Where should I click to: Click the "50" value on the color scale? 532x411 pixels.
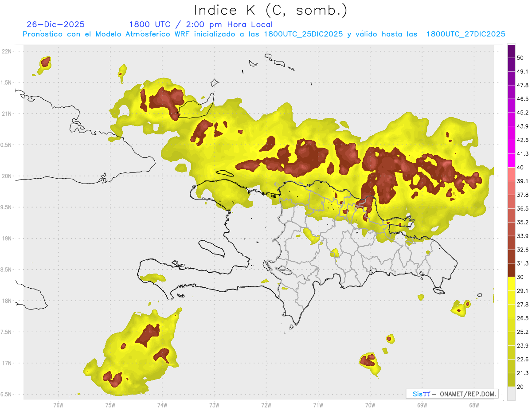coord(520,58)
